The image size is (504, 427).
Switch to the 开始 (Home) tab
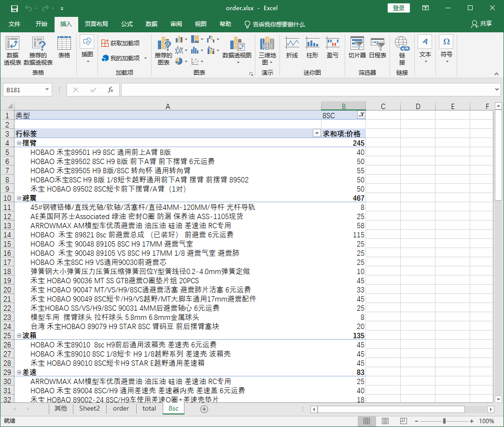click(x=41, y=24)
